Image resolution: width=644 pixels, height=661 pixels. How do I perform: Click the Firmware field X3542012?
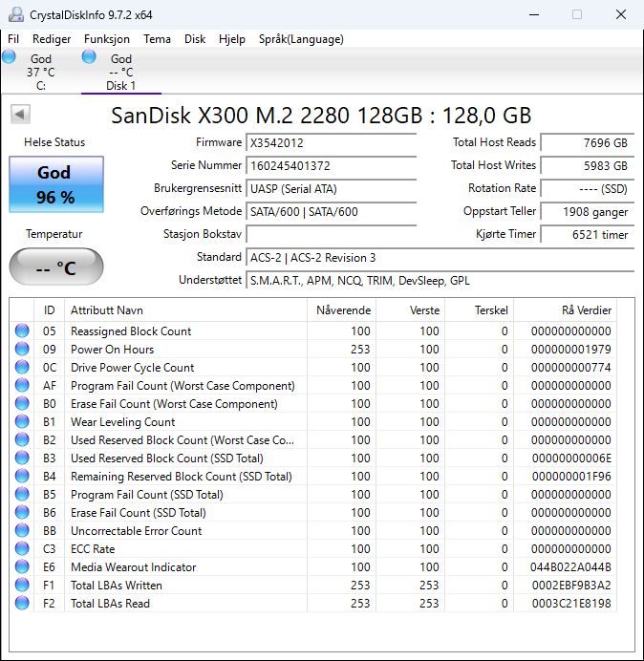331,143
